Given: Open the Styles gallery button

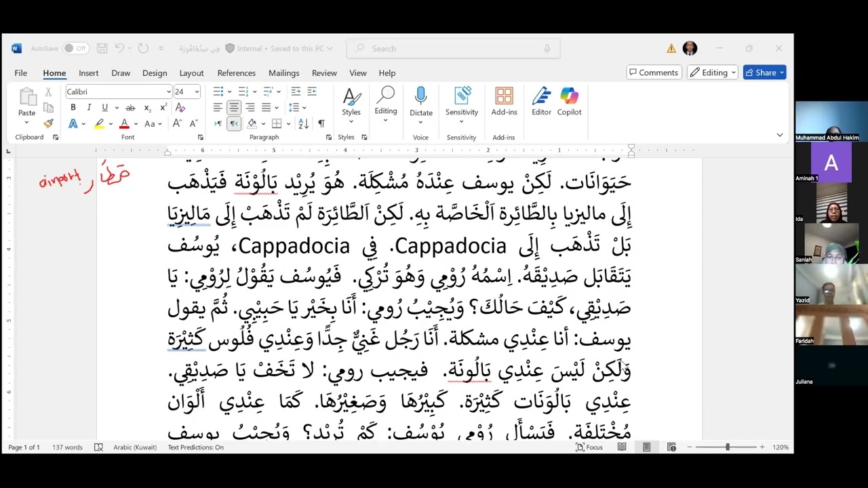Looking at the screenshot, I should [x=351, y=103].
